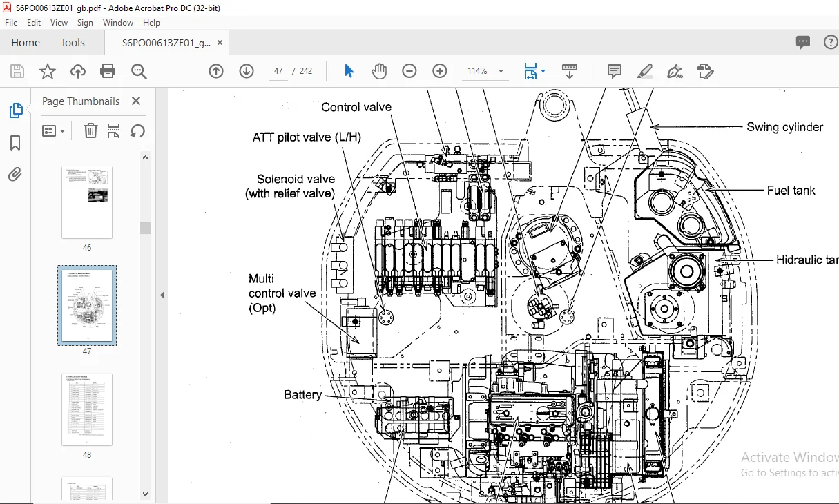Click the page number field showing 47
The image size is (839, 504).
(279, 71)
